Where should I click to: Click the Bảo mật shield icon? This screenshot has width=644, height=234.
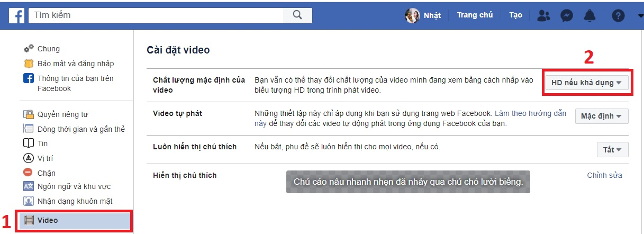pos(29,64)
